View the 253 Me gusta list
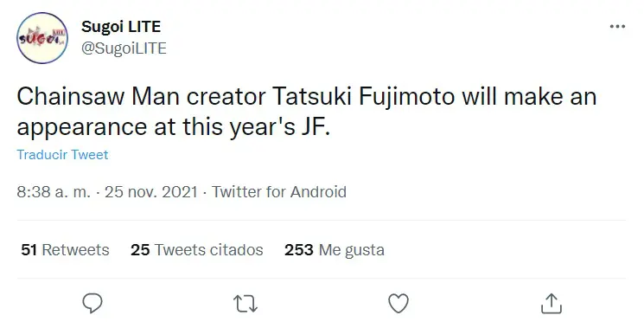 pyautogui.click(x=335, y=250)
